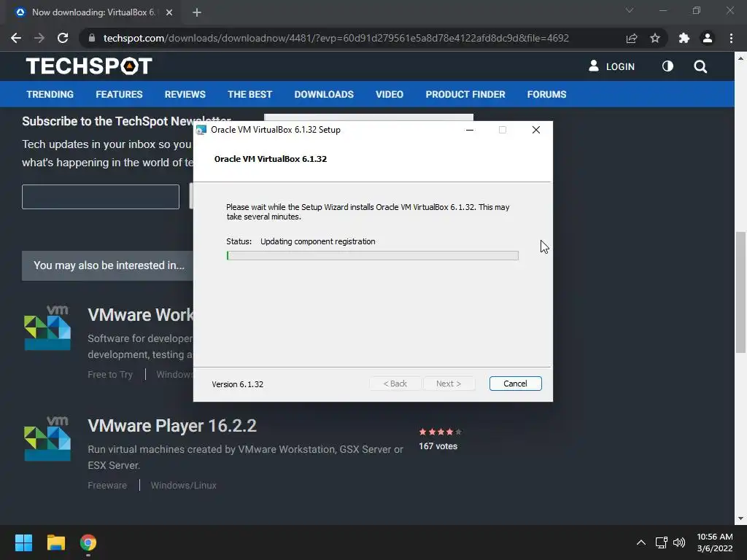Viewport: 747px width, 560px height.
Task: Open the Chrome three-dot menu
Action: pos(731,38)
